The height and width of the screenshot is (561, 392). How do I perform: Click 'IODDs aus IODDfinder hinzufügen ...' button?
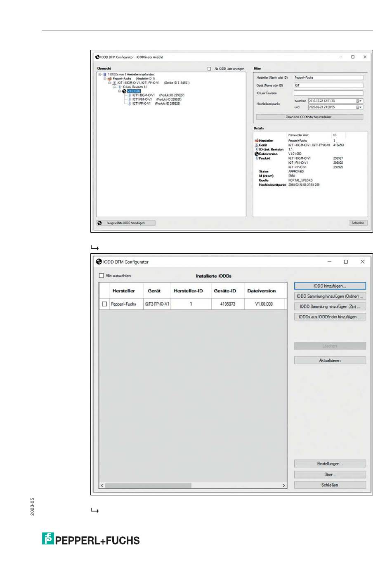pyautogui.click(x=330, y=317)
